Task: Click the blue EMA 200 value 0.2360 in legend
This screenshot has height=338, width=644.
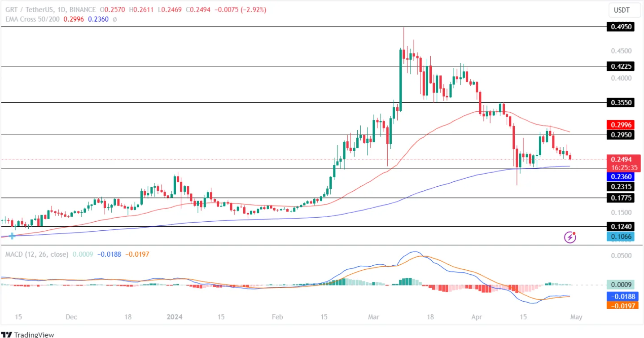Action: click(x=99, y=19)
